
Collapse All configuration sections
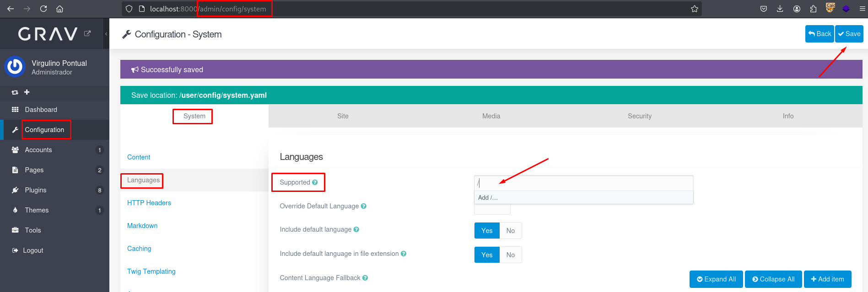(x=773, y=279)
